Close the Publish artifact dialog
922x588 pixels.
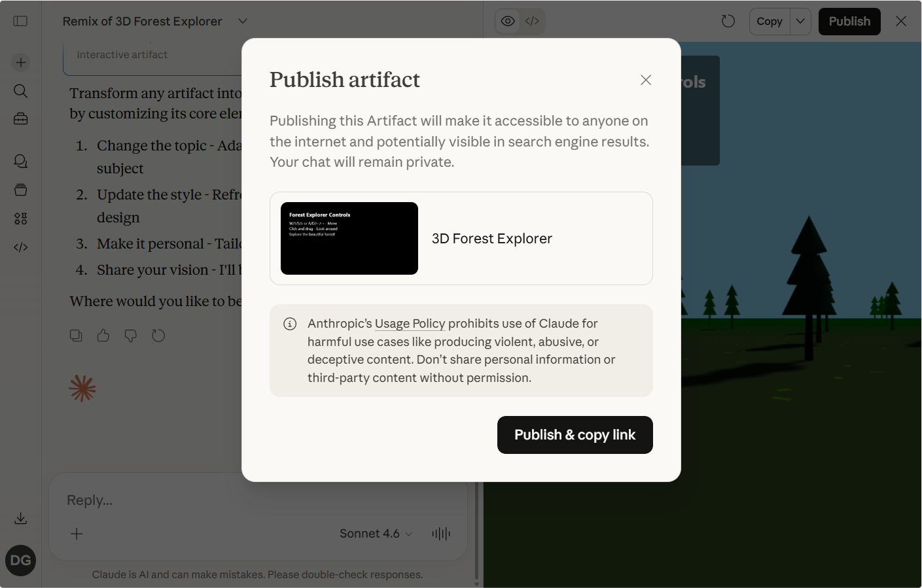point(646,80)
